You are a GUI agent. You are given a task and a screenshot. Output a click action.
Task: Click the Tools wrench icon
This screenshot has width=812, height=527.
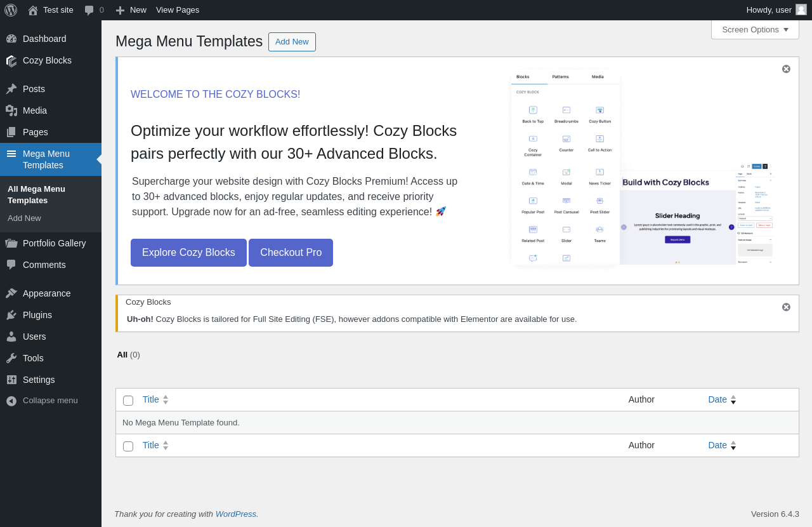pos(11,358)
